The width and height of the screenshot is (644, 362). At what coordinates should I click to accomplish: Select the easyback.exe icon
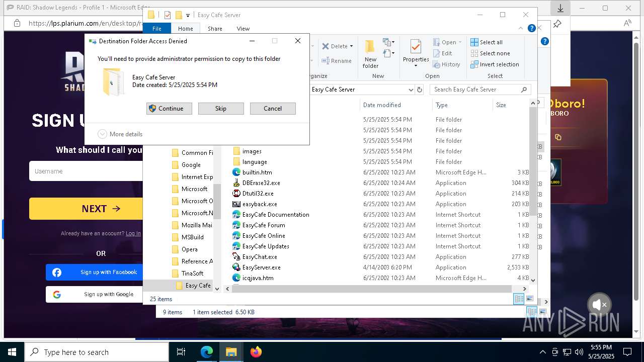pyautogui.click(x=236, y=204)
